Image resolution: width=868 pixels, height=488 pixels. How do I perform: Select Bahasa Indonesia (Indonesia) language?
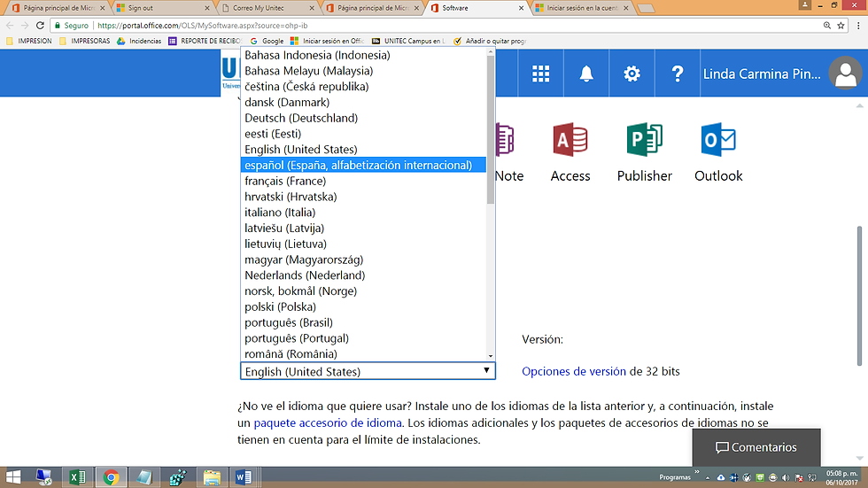364,55
